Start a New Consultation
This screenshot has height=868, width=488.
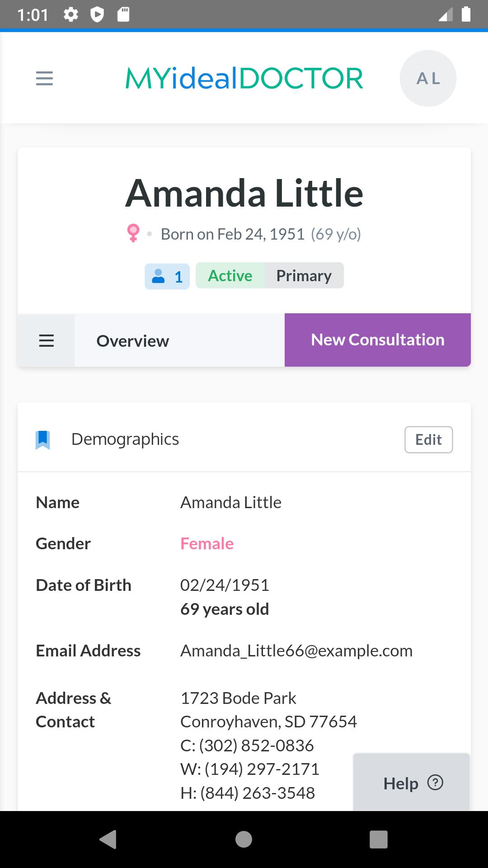[x=378, y=340]
